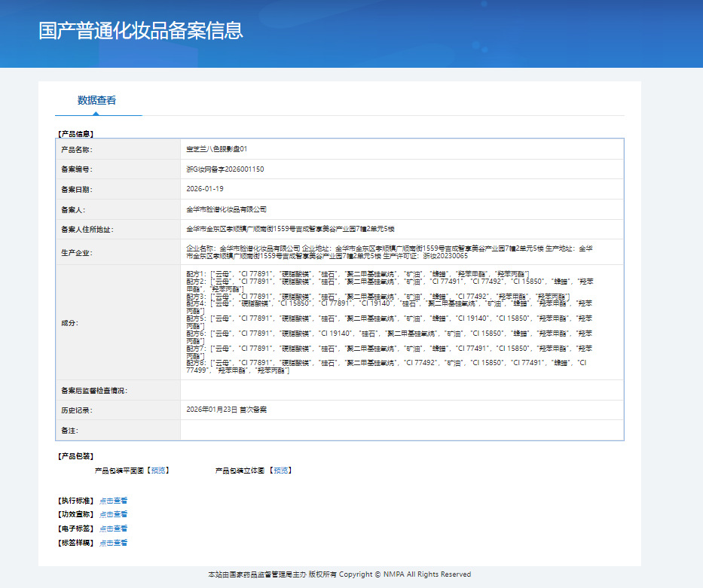The image size is (703, 588).
Task: Click product name 宝芝兰八色眼影盘01
Action: click(x=216, y=149)
